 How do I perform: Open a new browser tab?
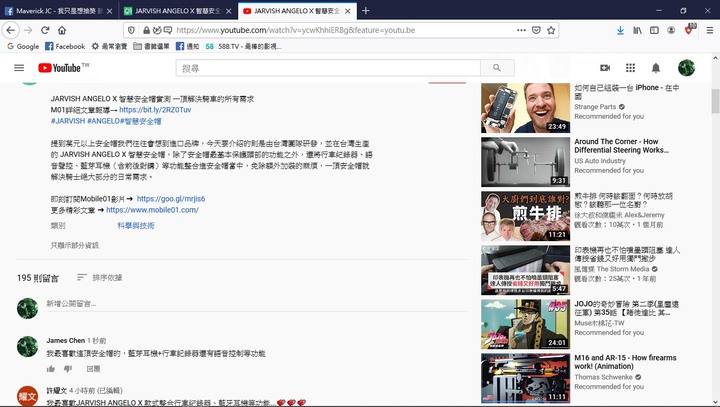click(366, 11)
